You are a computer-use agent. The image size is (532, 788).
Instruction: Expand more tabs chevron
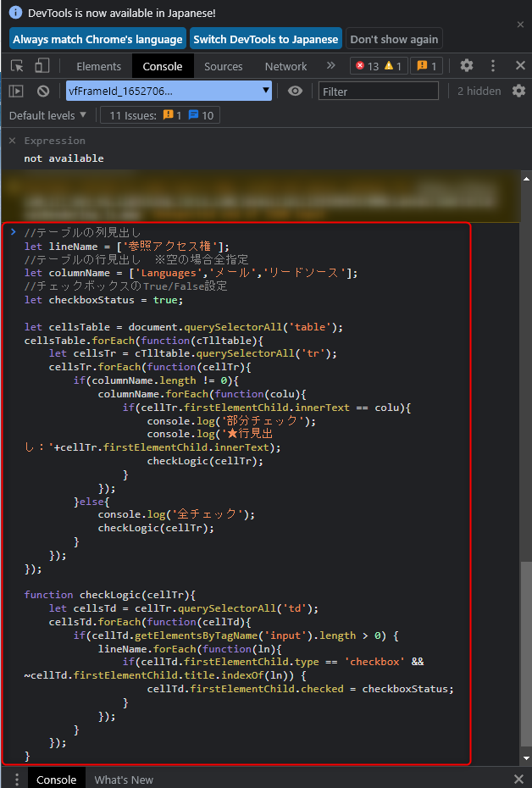click(x=330, y=65)
